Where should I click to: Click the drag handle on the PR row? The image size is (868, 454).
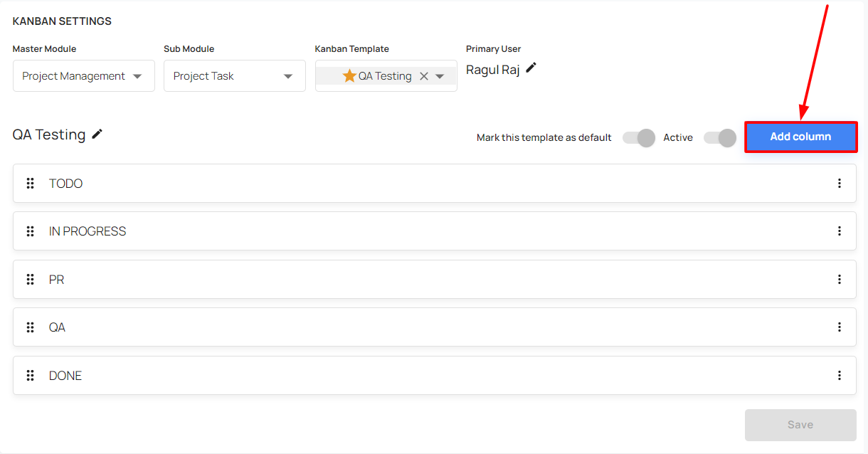(x=31, y=280)
